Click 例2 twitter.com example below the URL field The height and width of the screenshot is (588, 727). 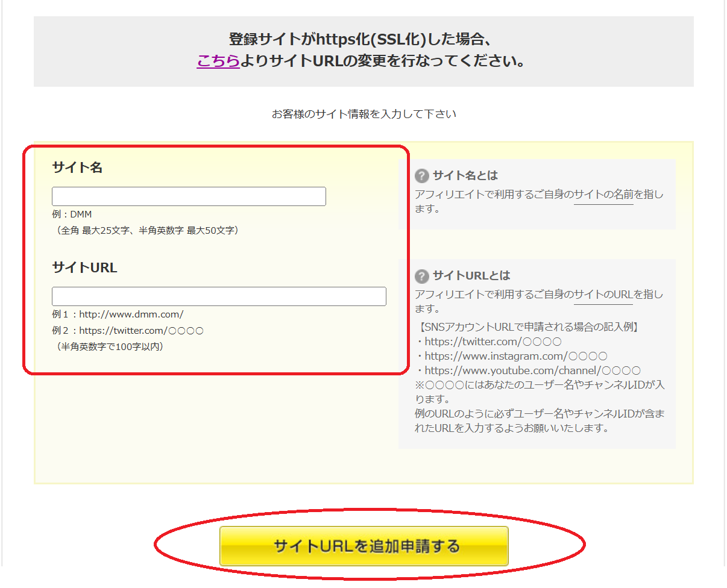click(x=141, y=331)
